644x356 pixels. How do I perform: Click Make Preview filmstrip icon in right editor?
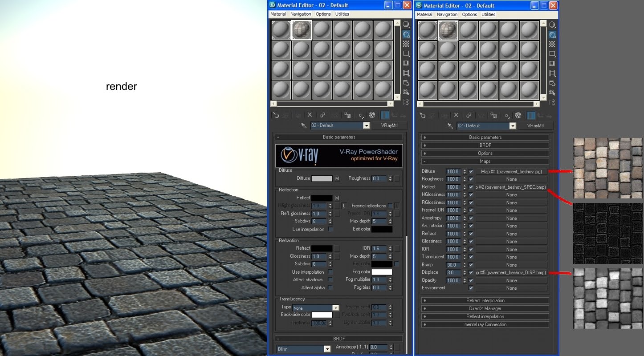pyautogui.click(x=552, y=73)
